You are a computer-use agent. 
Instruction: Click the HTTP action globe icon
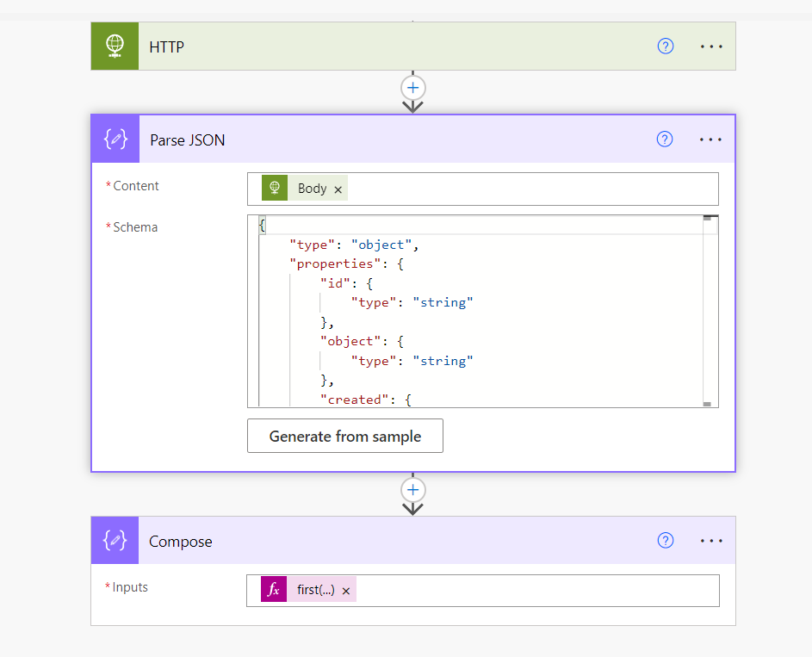[x=115, y=46]
